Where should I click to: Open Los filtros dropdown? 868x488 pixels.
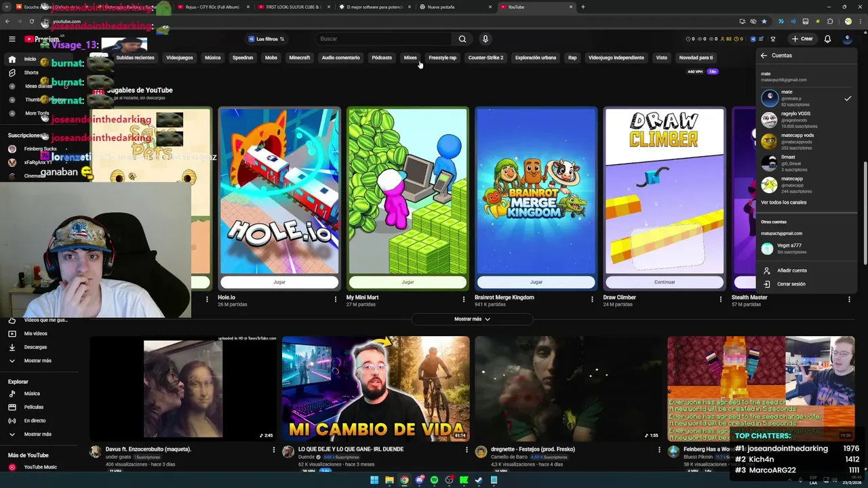click(266, 39)
